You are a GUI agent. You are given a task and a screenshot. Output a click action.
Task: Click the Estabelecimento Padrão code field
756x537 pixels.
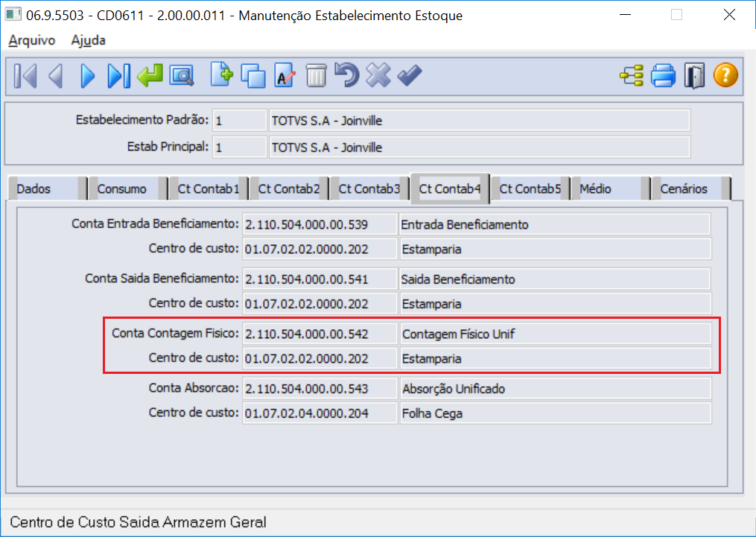click(240, 121)
